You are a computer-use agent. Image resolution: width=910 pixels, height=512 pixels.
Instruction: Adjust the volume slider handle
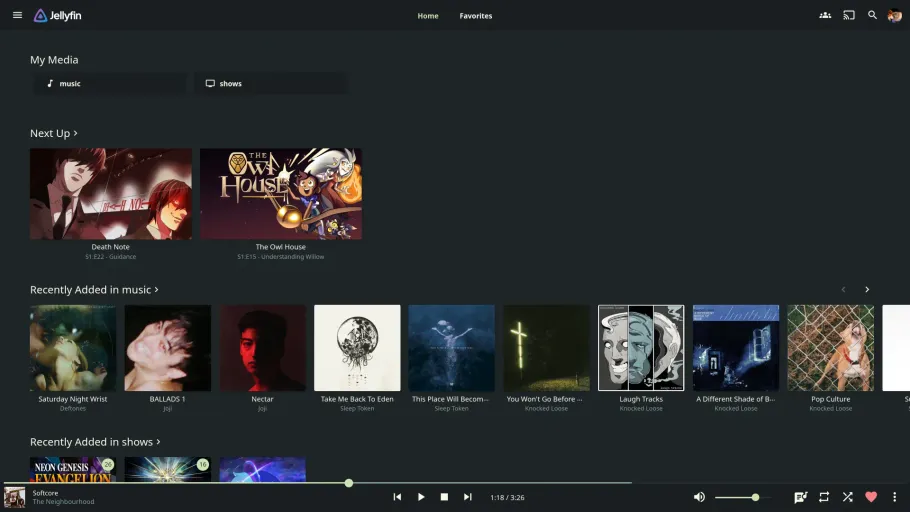point(755,497)
